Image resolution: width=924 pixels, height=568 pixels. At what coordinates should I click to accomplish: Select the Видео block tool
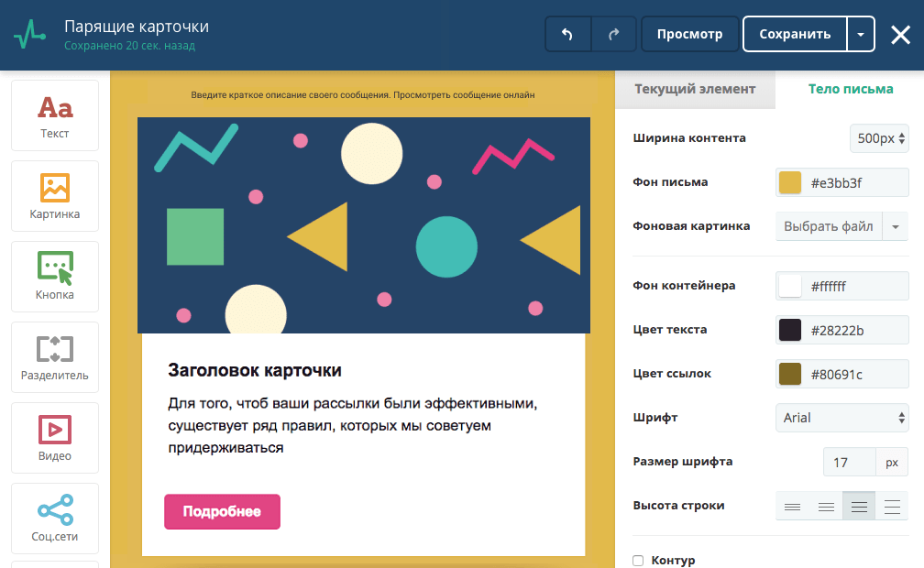click(x=55, y=438)
